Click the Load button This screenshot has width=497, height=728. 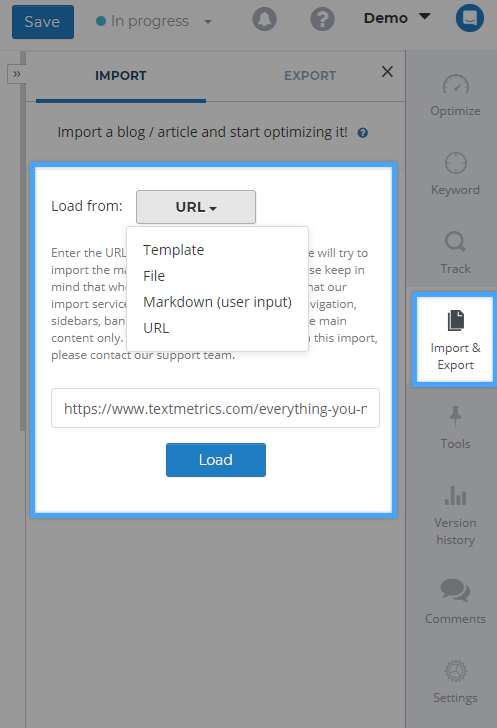tap(216, 460)
